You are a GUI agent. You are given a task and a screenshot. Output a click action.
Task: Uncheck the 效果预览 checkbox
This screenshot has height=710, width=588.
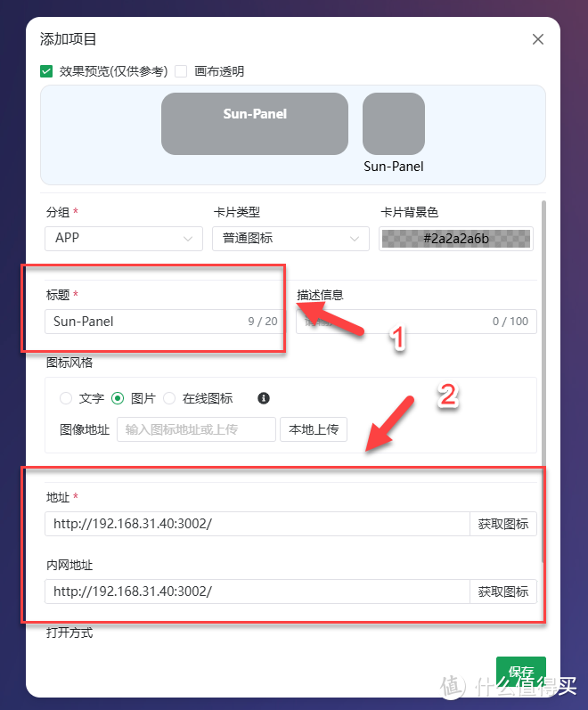click(x=46, y=71)
